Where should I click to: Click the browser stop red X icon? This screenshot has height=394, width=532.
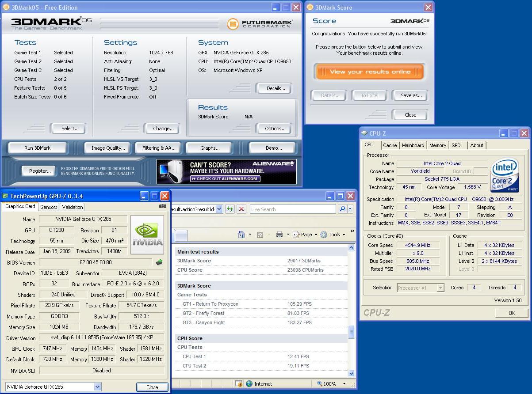(x=241, y=209)
